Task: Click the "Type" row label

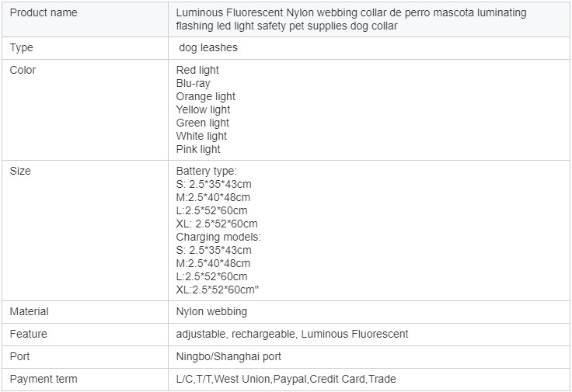Action: click(22, 47)
